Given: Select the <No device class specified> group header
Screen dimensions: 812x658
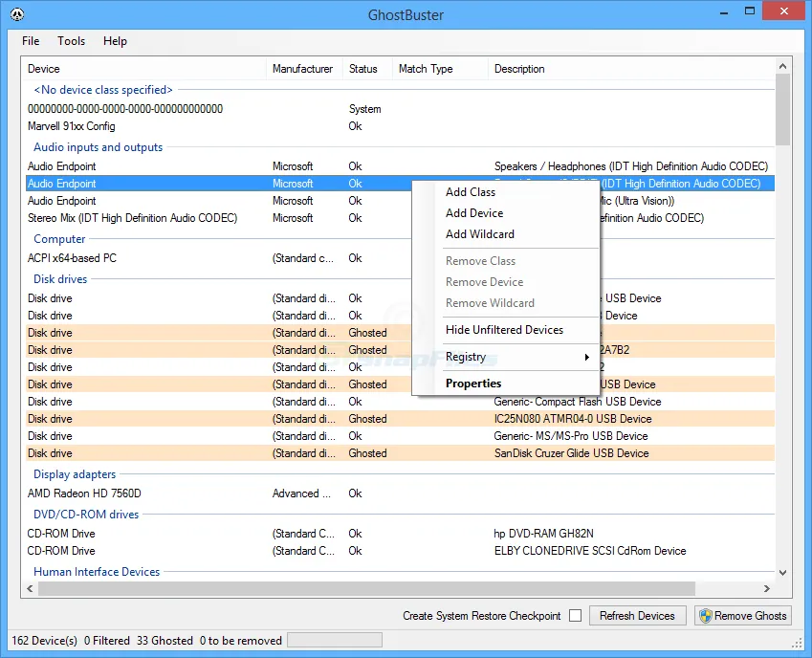Looking at the screenshot, I should (103, 90).
